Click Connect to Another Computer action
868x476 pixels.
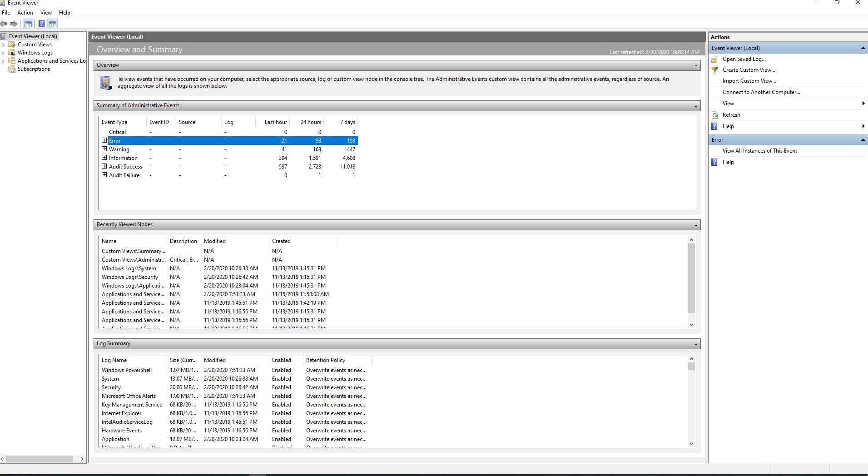tap(761, 92)
